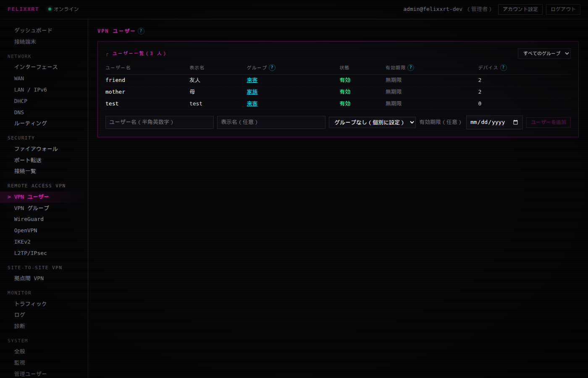The image size is (588, 378).
Task: Click the mm/dd/yyyy expiry date field
Action: (494, 122)
